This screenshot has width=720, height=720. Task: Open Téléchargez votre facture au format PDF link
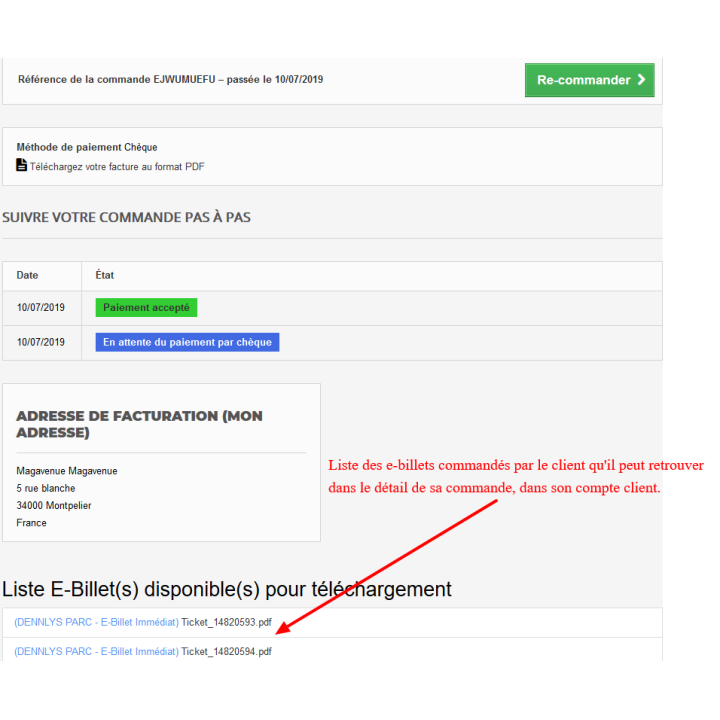pos(117,167)
